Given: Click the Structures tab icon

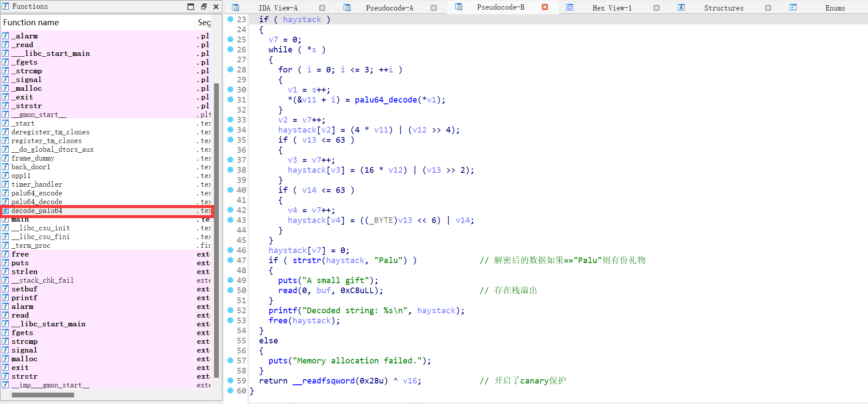Looking at the screenshot, I should [x=681, y=7].
